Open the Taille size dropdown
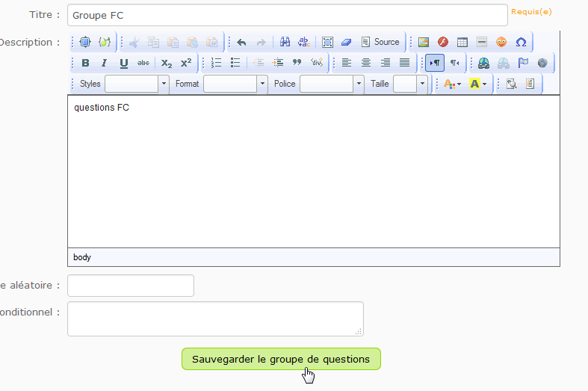 (410, 84)
